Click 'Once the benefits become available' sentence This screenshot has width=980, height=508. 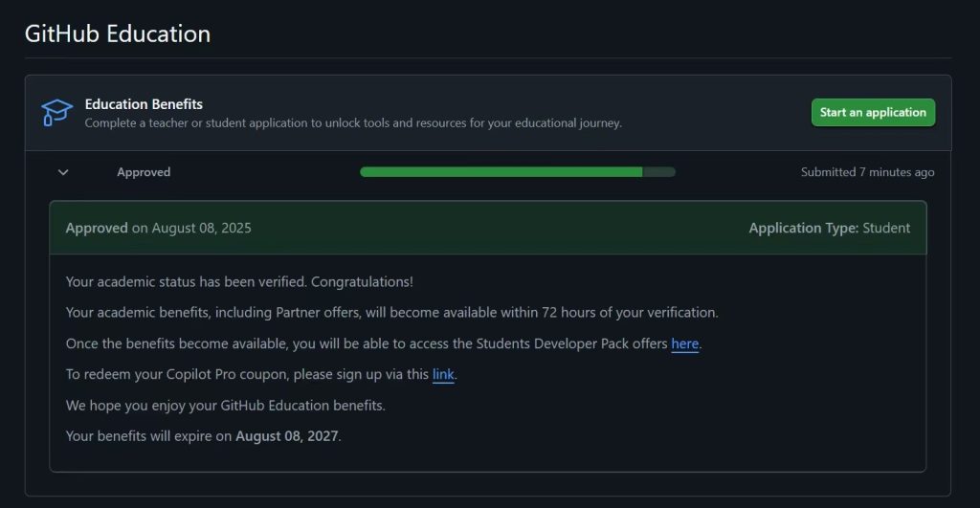[367, 343]
